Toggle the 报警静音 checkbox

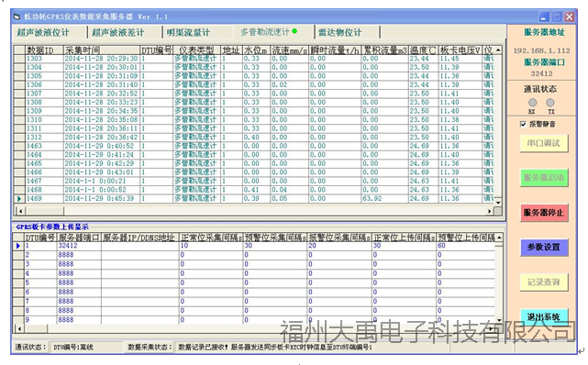(523, 124)
